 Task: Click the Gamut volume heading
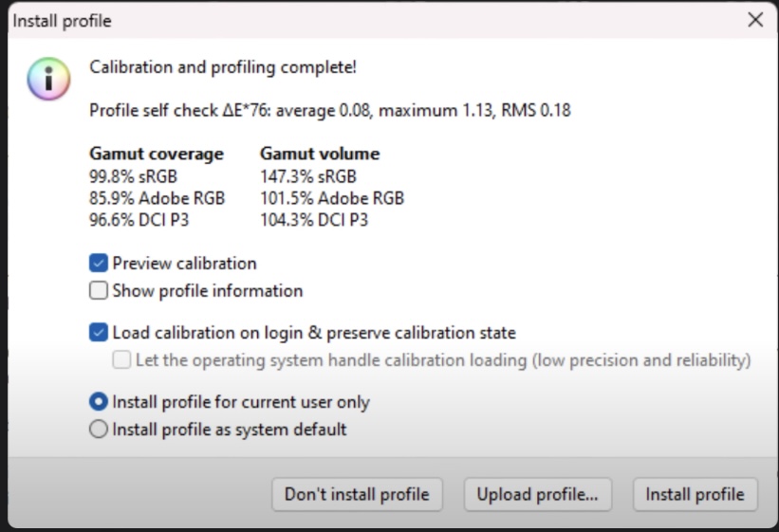319,154
